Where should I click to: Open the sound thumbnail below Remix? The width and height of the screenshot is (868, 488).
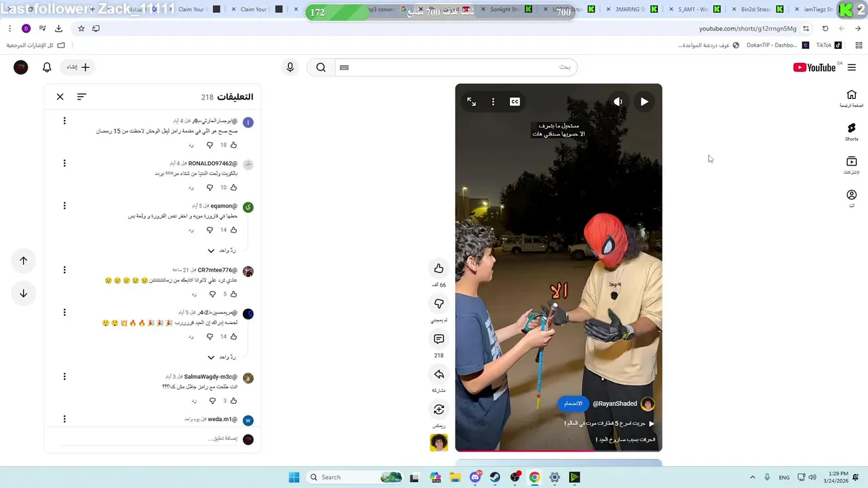coord(439,443)
